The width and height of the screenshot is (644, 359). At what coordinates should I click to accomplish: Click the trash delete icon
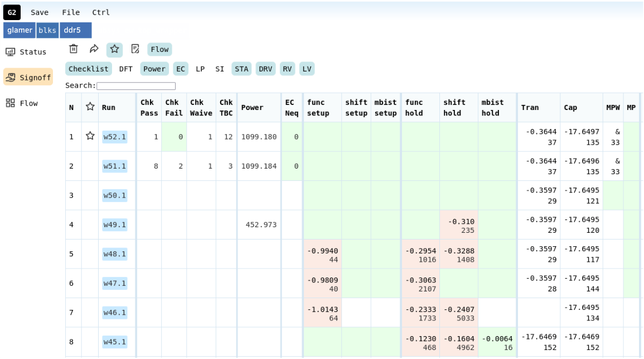click(74, 49)
